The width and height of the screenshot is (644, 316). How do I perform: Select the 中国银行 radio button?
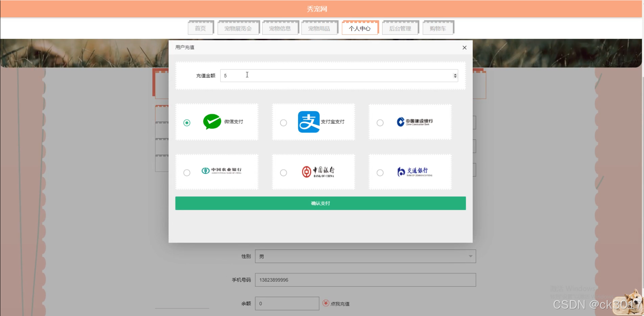[x=283, y=173]
